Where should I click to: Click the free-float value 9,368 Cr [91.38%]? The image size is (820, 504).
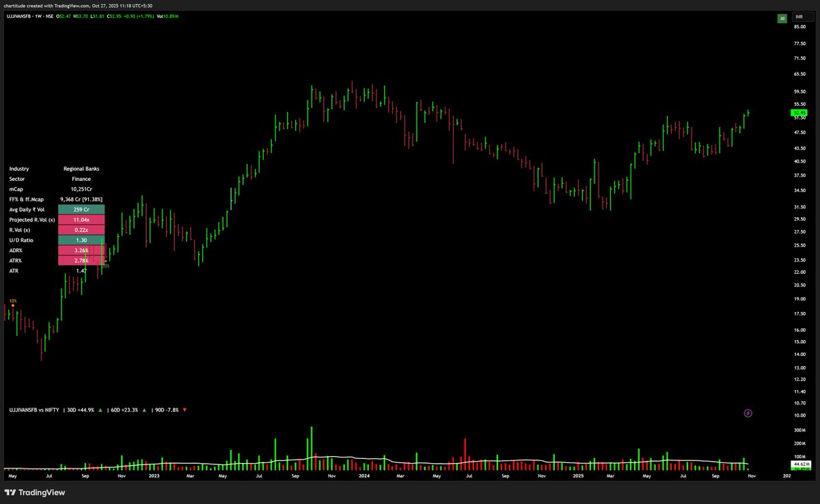81,198
